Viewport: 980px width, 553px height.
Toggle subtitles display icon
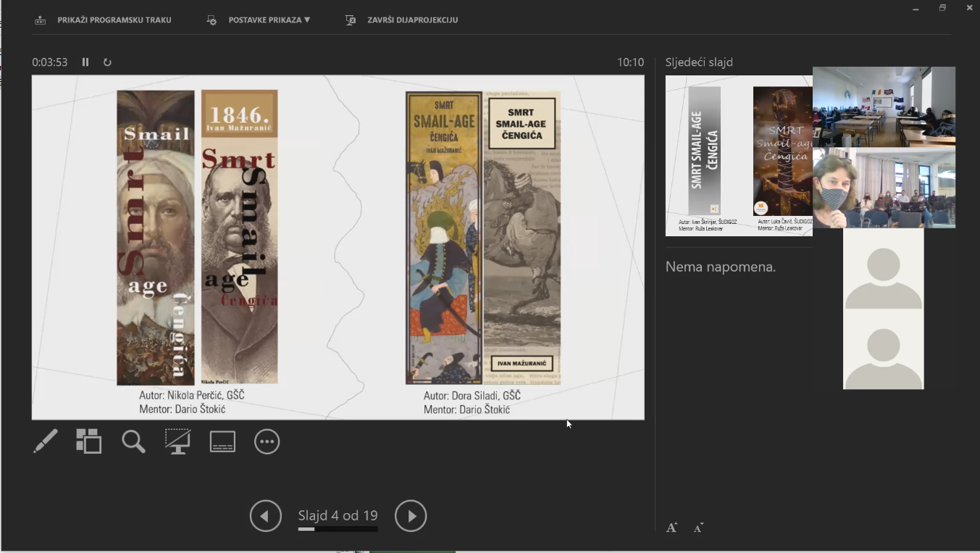(x=222, y=441)
